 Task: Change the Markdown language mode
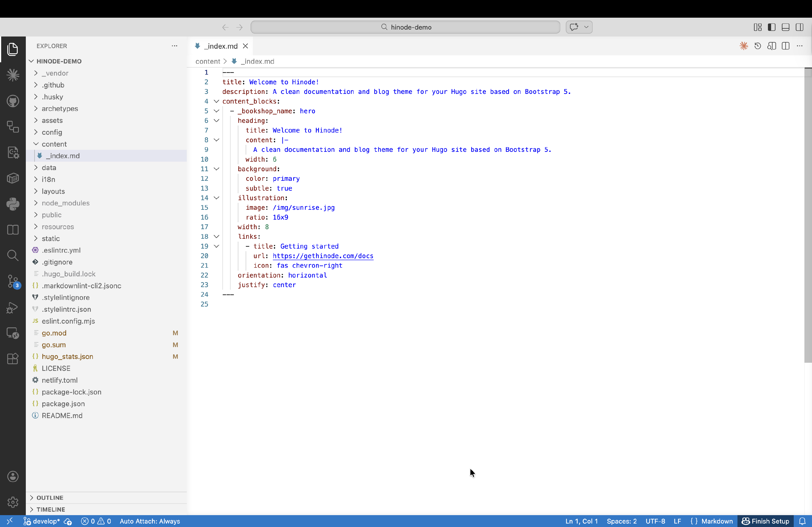pyautogui.click(x=717, y=521)
